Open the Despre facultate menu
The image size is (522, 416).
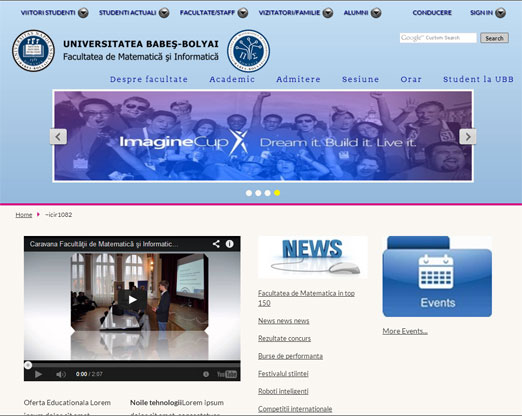click(x=149, y=79)
